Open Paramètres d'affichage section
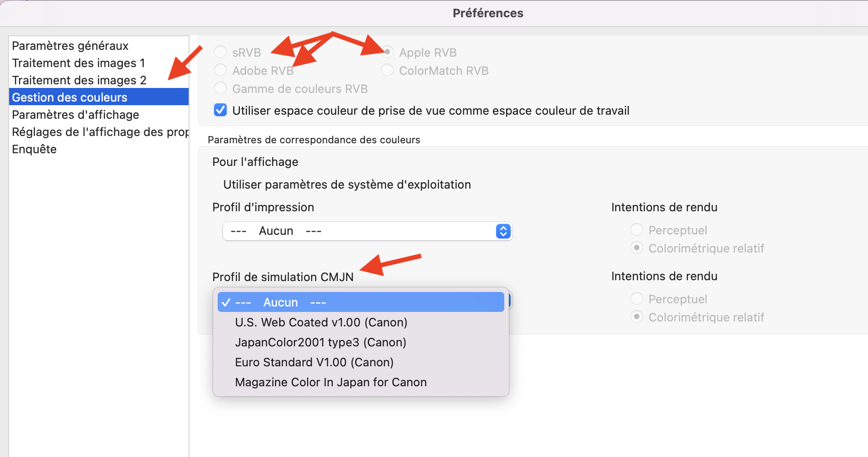The width and height of the screenshot is (868, 457). click(75, 115)
